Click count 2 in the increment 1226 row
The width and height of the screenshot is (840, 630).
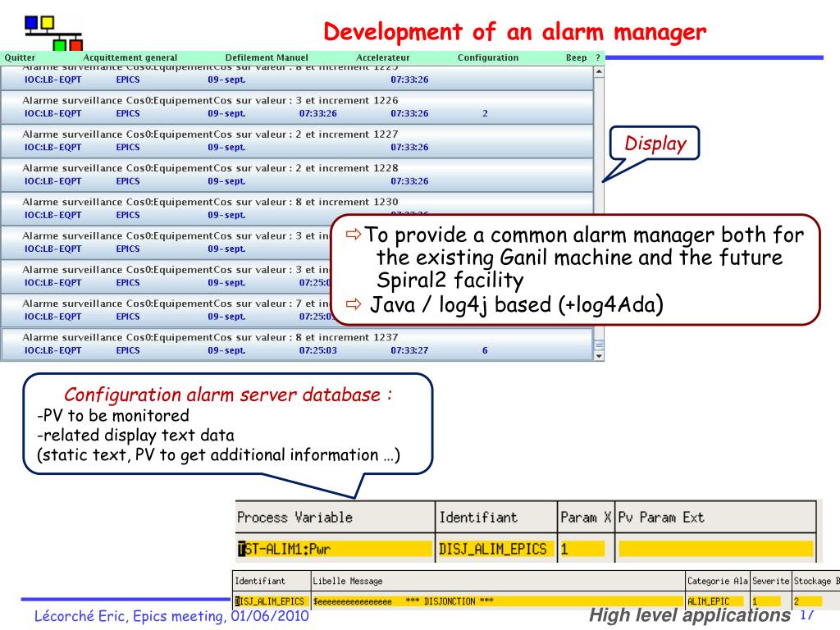[x=485, y=113]
